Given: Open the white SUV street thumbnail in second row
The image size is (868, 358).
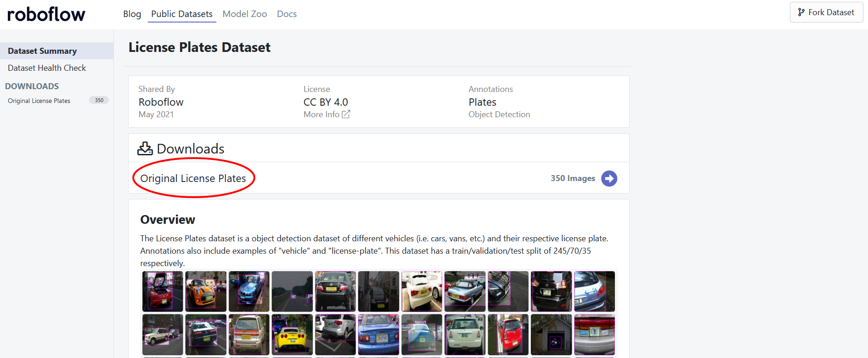Looking at the screenshot, I should tap(163, 335).
